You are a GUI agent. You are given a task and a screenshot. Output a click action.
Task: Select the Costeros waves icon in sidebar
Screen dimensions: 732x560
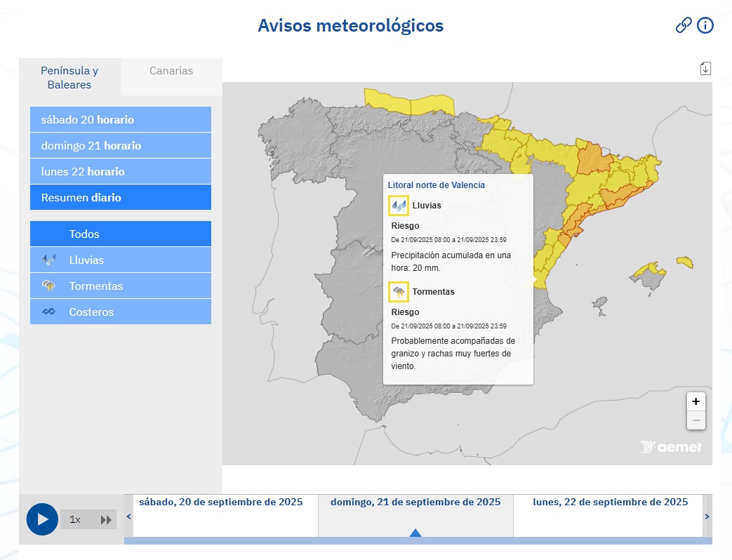click(x=49, y=311)
